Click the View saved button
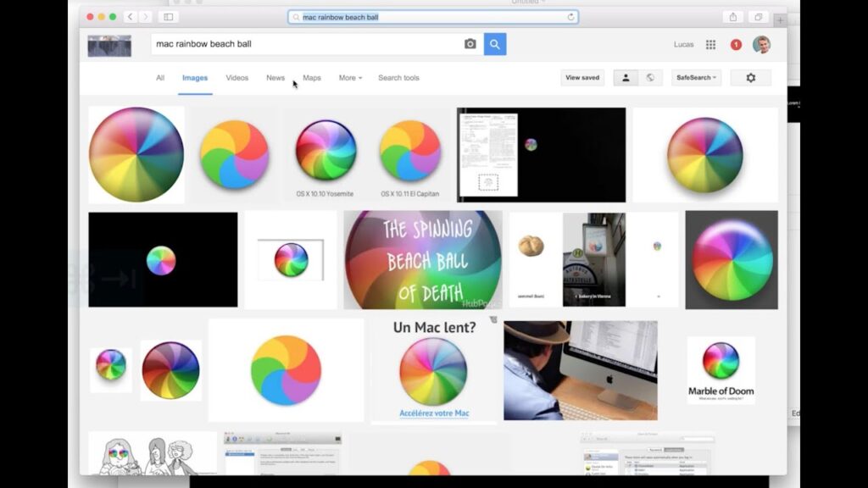The width and height of the screenshot is (868, 488). tap(582, 77)
